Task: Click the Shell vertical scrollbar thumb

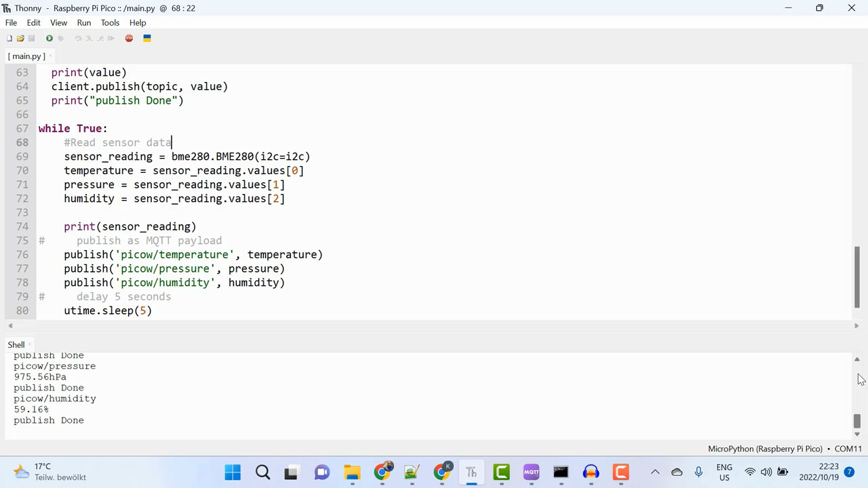Action: [x=856, y=420]
